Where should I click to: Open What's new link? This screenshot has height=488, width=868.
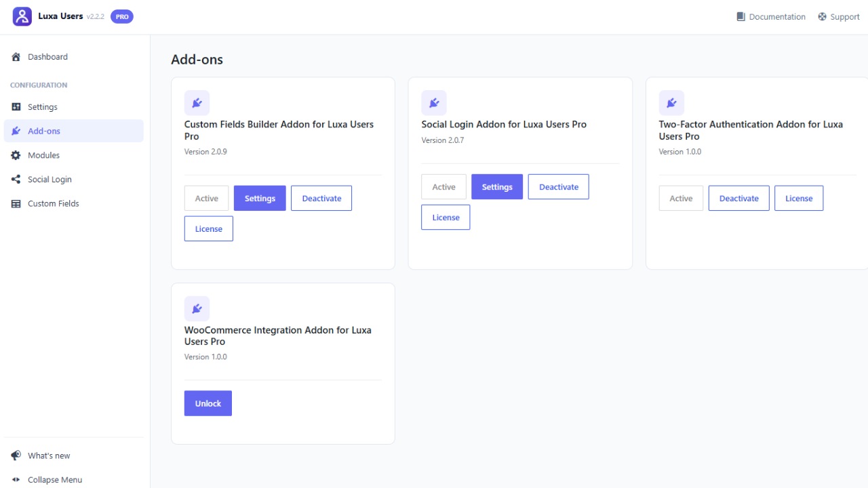point(74,455)
